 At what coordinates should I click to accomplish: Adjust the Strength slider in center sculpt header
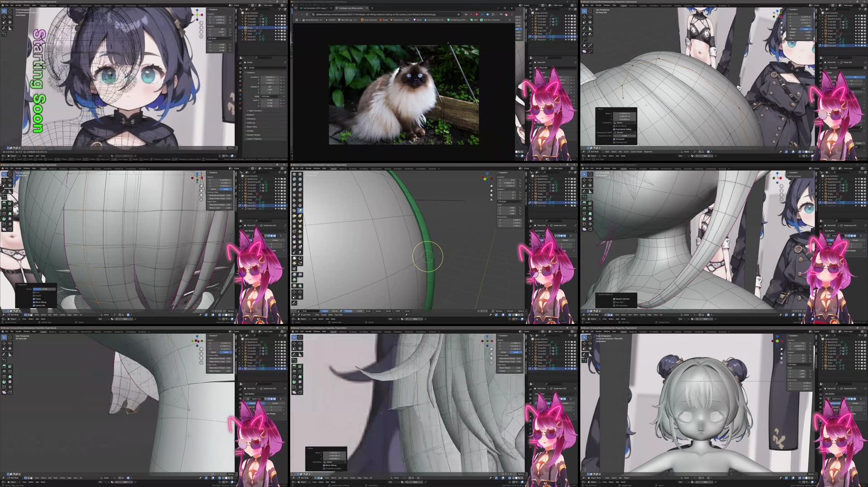354,311
